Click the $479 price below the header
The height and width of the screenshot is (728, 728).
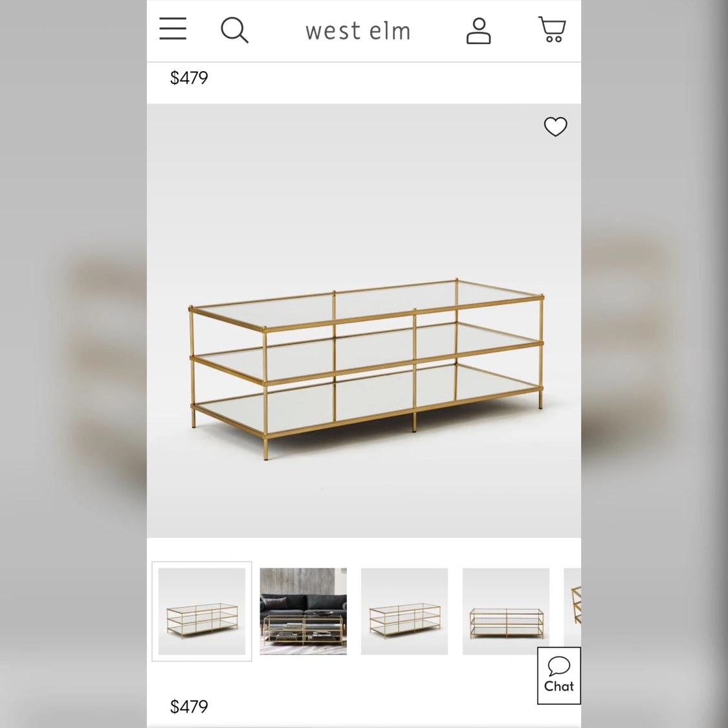(x=189, y=78)
